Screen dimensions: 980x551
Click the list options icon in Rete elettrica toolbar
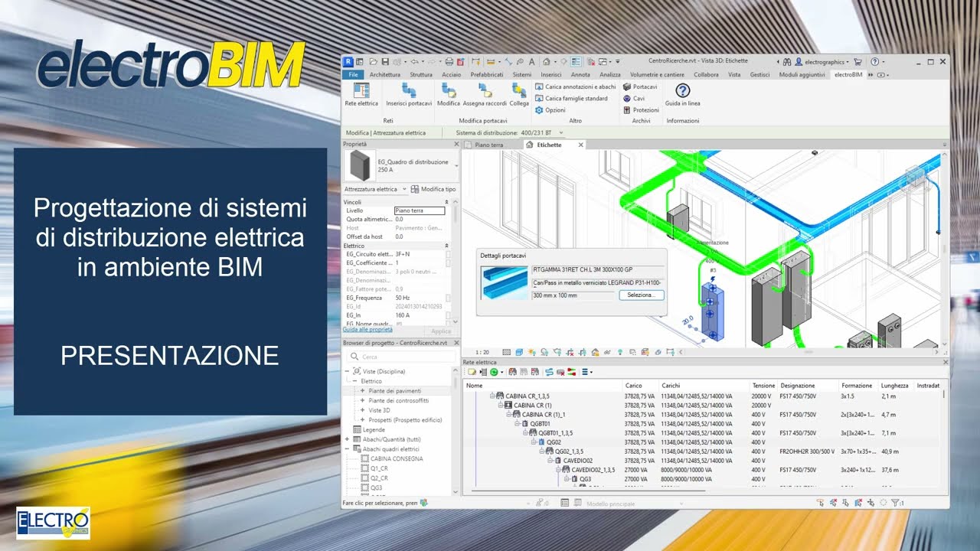586,372
